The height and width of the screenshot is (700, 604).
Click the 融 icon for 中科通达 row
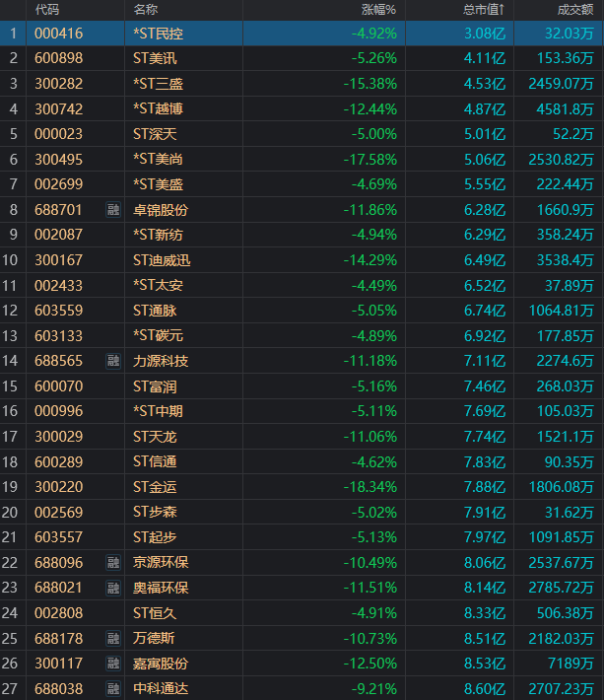113,688
